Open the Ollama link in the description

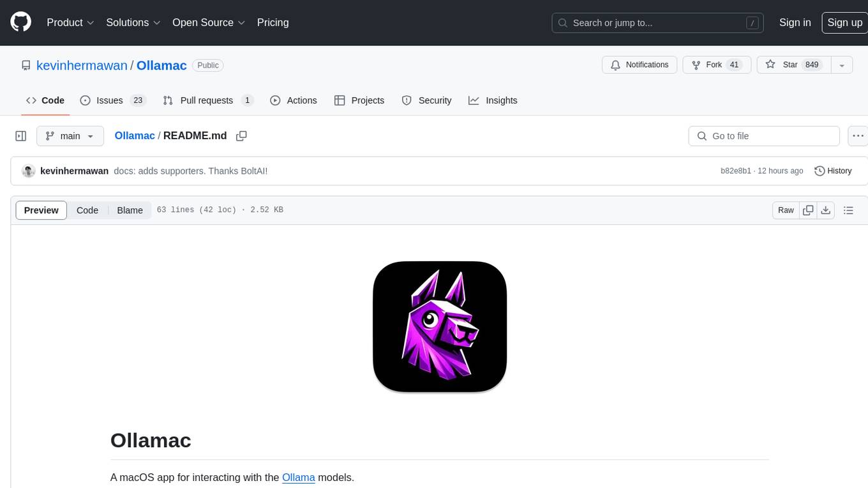[x=299, y=477]
